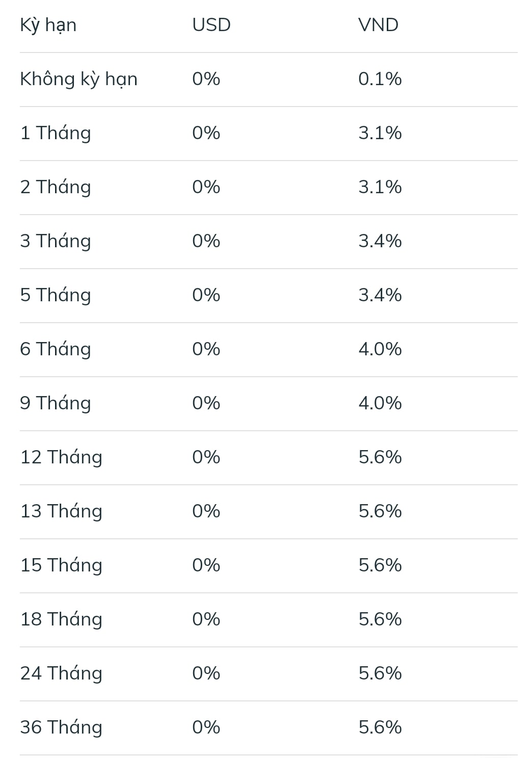Viewport: 532px width, 758px height.
Task: Select the 15 Tháng term label
Action: 61,565
